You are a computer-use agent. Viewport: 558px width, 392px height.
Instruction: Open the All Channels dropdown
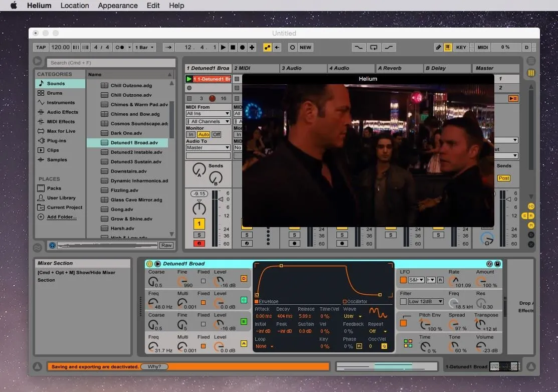(x=208, y=122)
